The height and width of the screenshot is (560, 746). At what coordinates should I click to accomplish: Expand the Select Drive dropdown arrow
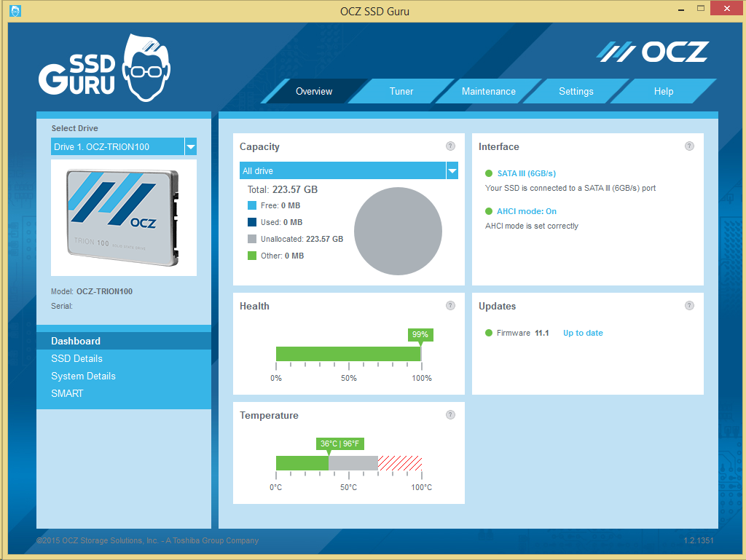(190, 147)
